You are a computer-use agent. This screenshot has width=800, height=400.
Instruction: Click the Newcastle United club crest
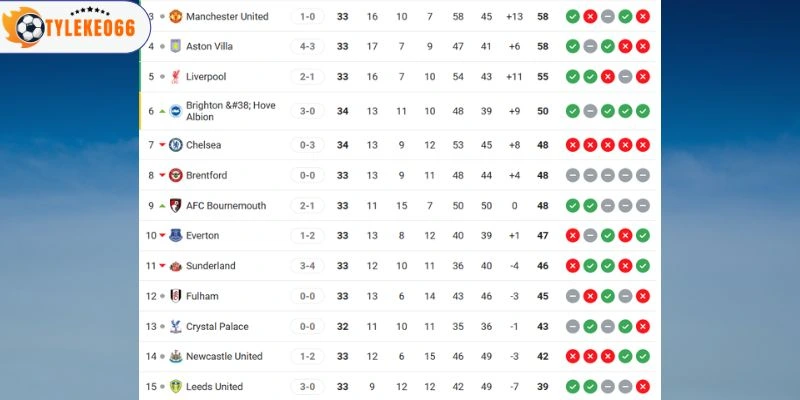click(176, 357)
